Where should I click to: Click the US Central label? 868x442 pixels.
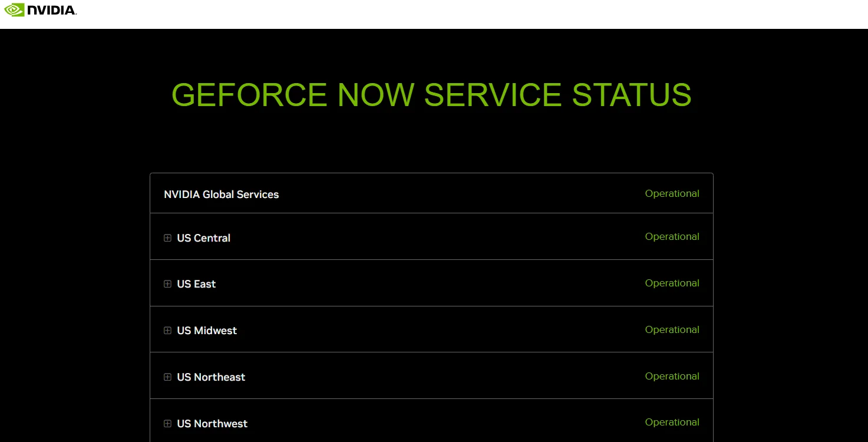tap(204, 238)
